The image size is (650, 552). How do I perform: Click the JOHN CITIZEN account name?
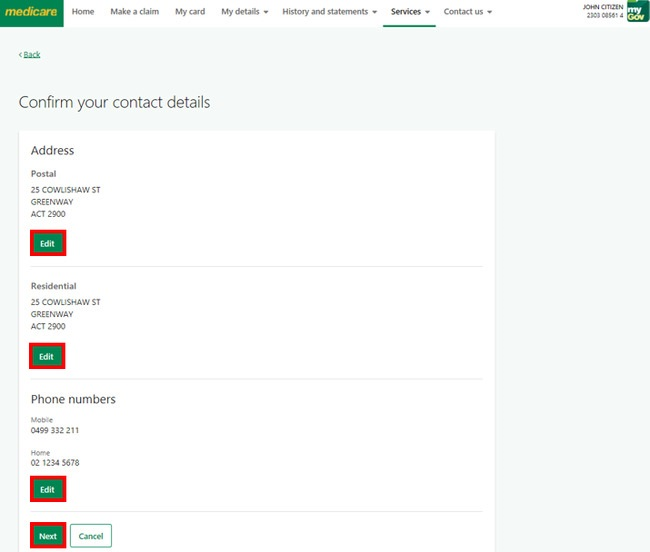pos(602,7)
